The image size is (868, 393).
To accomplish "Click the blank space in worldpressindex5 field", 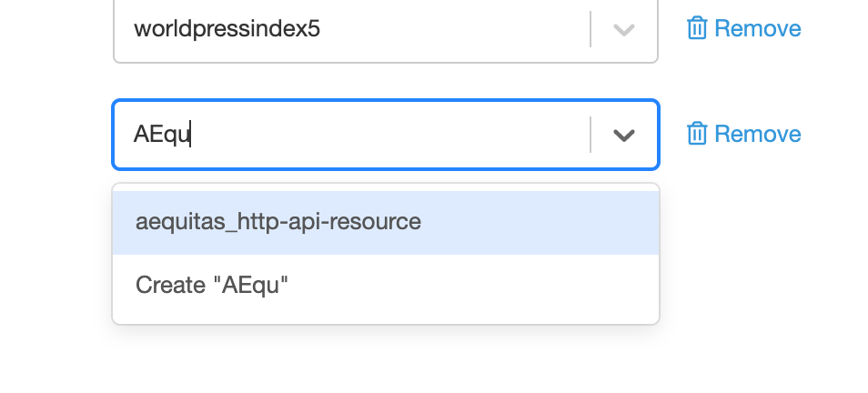I will click(x=454, y=29).
